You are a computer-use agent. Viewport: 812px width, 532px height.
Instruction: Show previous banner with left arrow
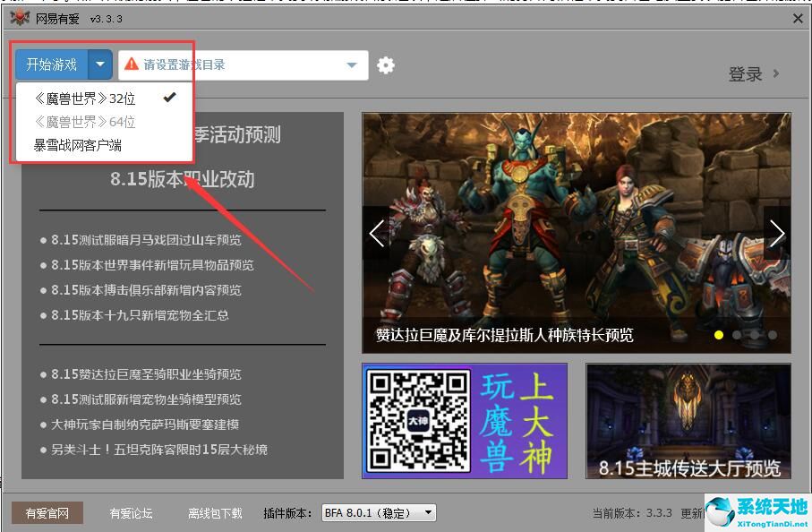(377, 233)
